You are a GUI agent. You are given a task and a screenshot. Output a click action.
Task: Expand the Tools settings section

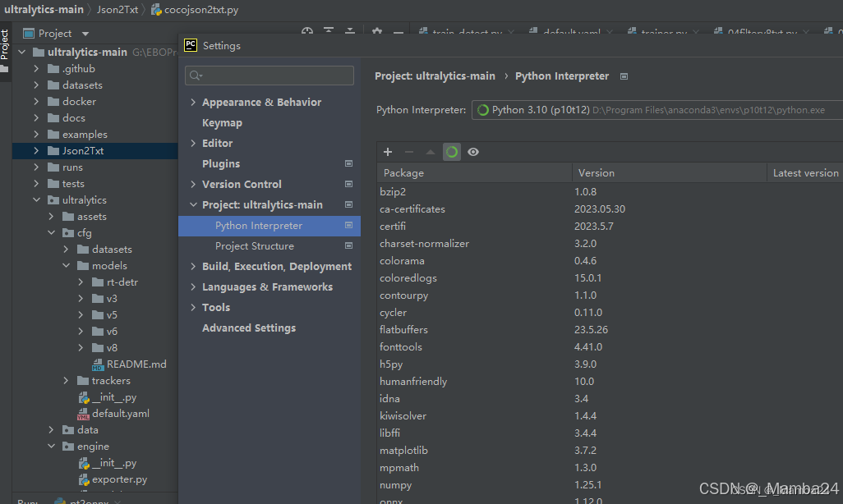click(193, 307)
